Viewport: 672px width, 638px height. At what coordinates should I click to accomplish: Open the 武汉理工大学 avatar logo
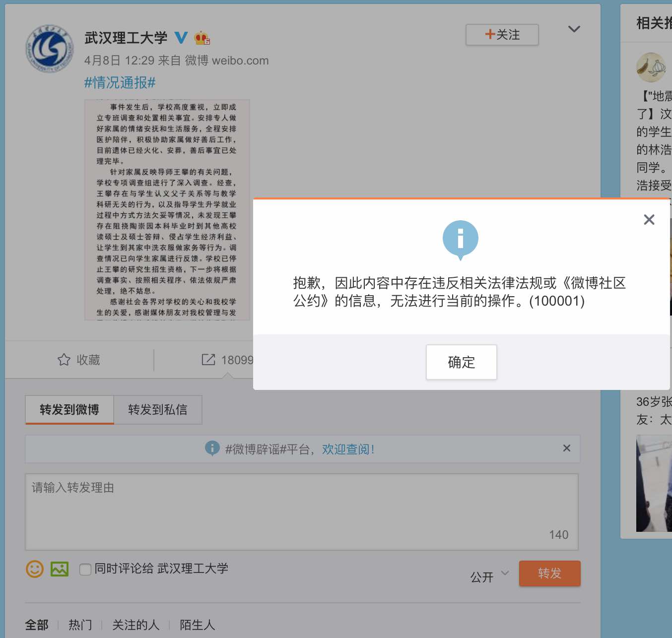tap(49, 49)
